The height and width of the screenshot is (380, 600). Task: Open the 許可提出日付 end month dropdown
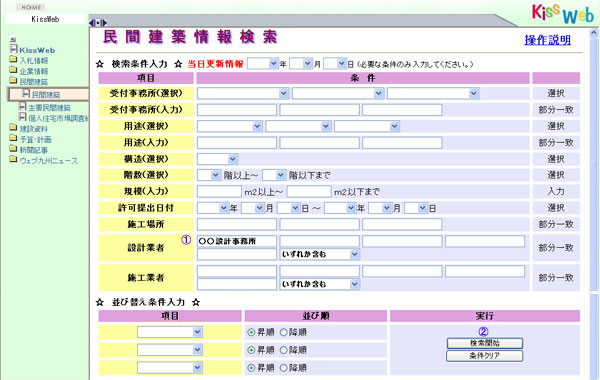coord(380,208)
